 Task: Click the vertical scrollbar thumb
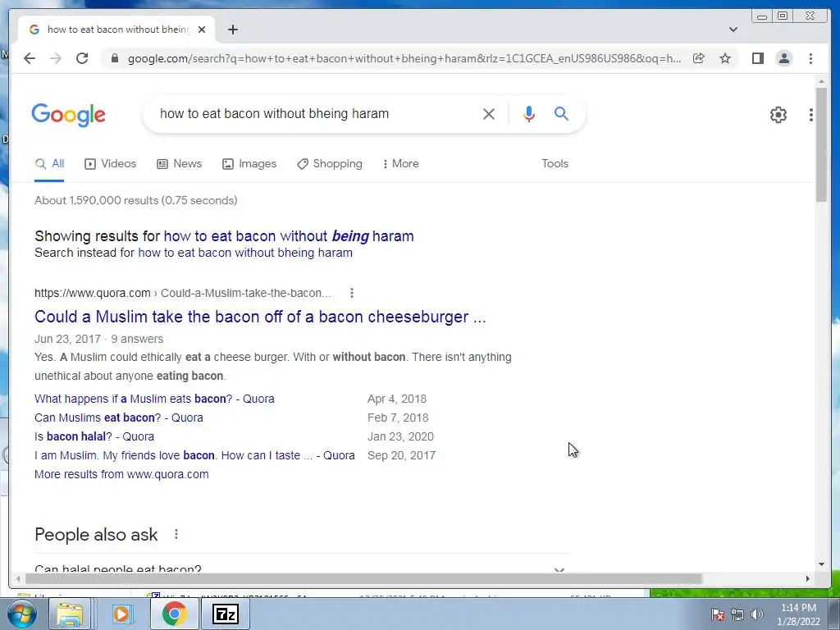(822, 144)
